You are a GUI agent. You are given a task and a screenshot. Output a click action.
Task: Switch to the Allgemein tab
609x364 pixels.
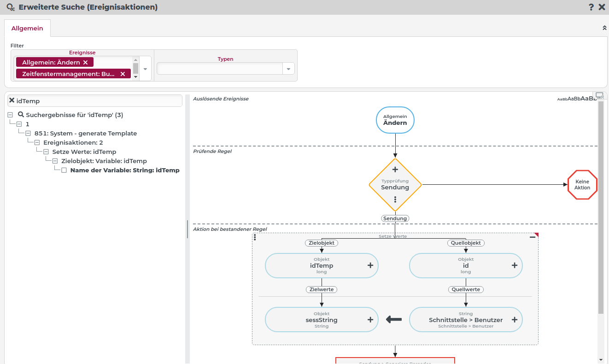27,28
